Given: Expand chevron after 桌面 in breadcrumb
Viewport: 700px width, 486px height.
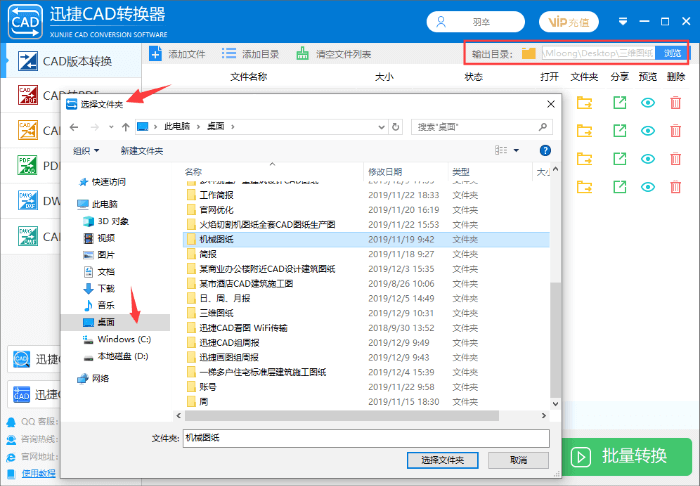Looking at the screenshot, I should pos(233,127).
